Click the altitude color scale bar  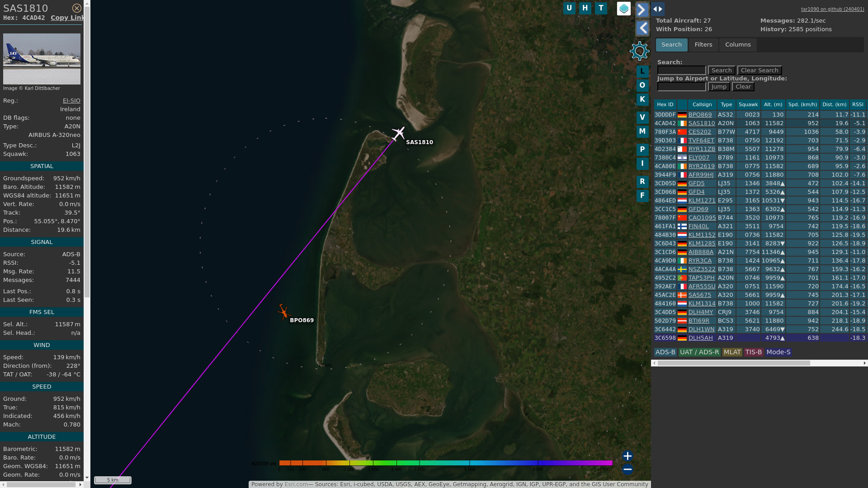pos(445,463)
